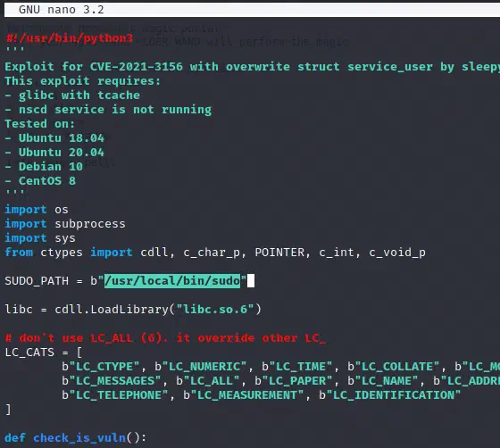Click the GNU nano 3.2 title text
500x448 pixels.
point(62,10)
